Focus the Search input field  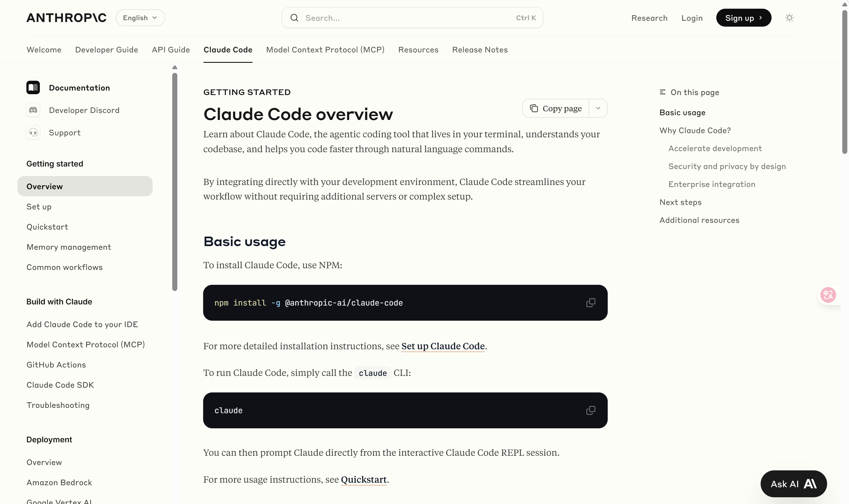pos(412,18)
